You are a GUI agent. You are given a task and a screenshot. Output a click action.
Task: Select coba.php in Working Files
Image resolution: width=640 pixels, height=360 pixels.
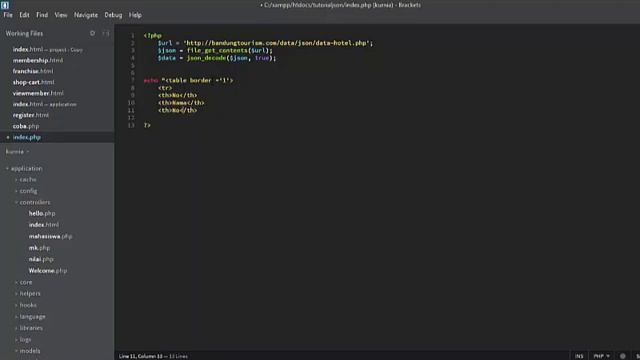(x=26, y=127)
